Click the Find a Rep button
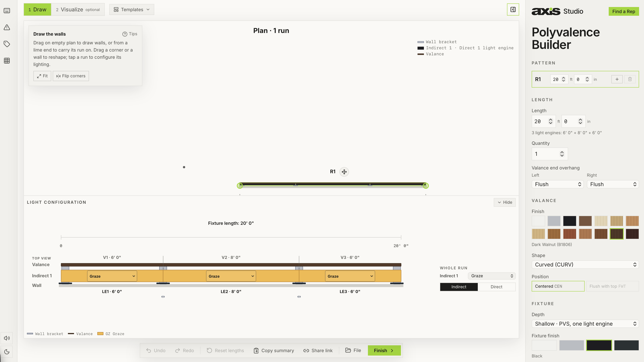 coord(624,12)
